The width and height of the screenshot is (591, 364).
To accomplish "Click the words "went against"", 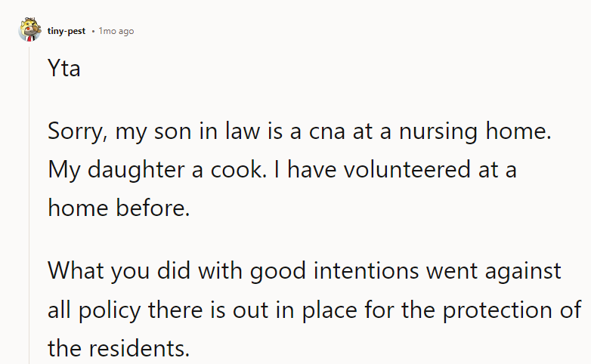I will click(503, 270).
